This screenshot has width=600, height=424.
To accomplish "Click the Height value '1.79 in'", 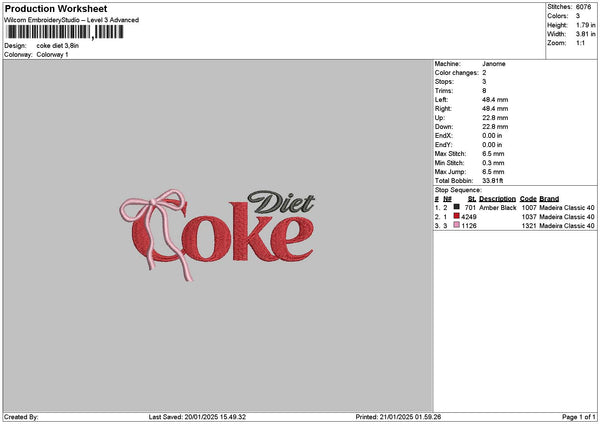I will pyautogui.click(x=585, y=25).
